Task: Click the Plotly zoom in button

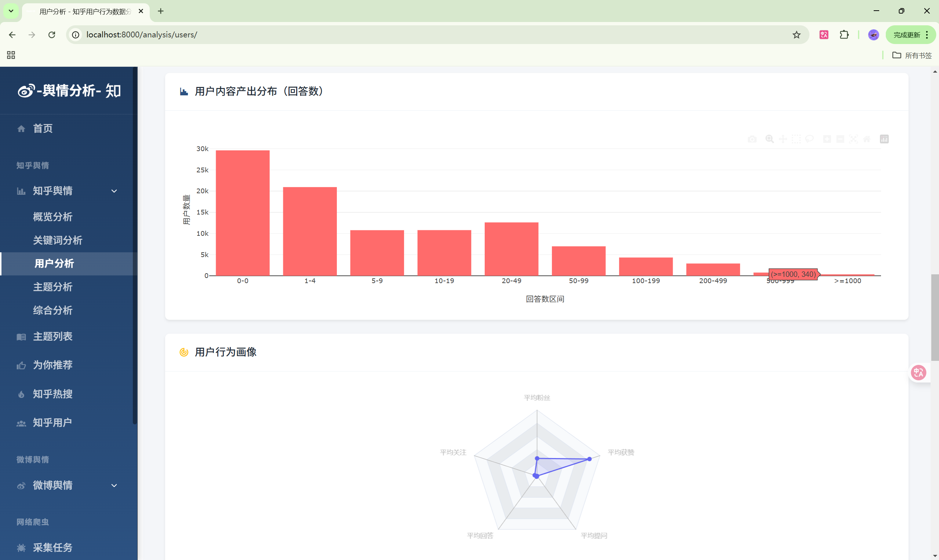Action: (x=827, y=139)
